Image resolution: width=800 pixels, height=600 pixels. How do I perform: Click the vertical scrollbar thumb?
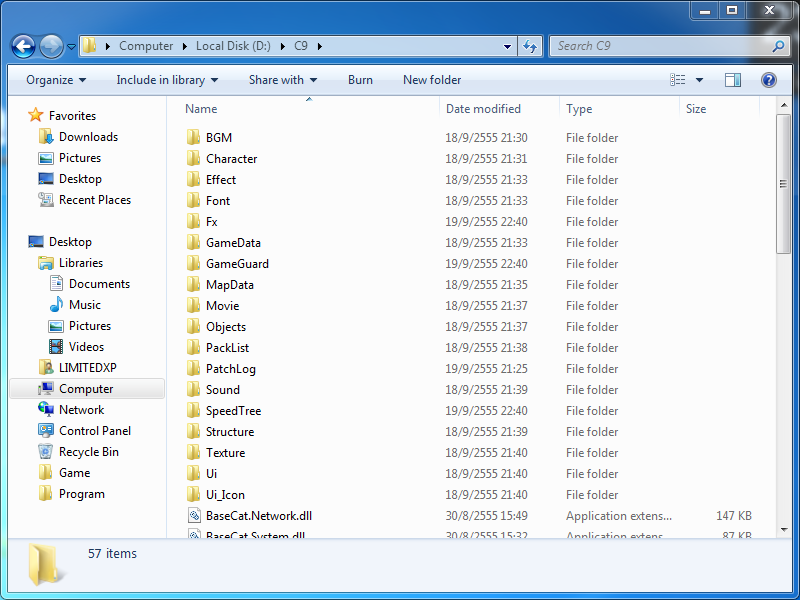[783, 184]
